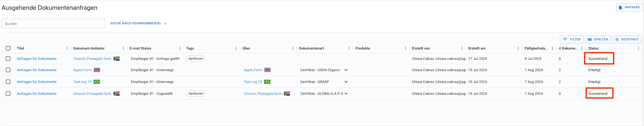Click the Aprikosen tag in first row
The image size is (644, 126).
[196, 59]
